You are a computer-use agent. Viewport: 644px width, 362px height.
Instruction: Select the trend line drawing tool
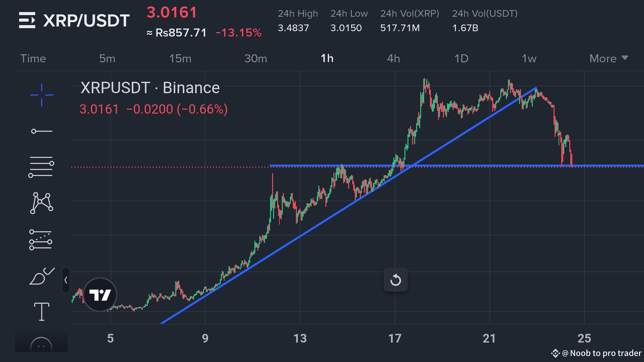point(42,131)
